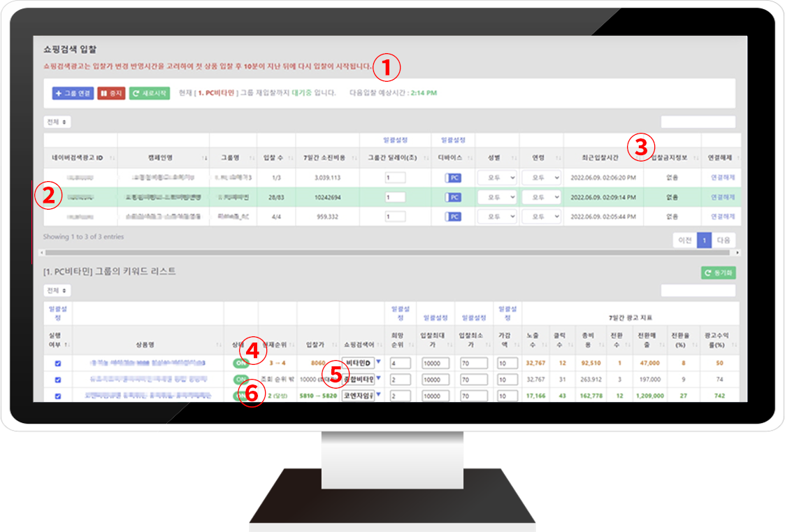This screenshot has width=785, height=532.
Task: Click the green 새로시작 restart button
Action: pos(149,93)
